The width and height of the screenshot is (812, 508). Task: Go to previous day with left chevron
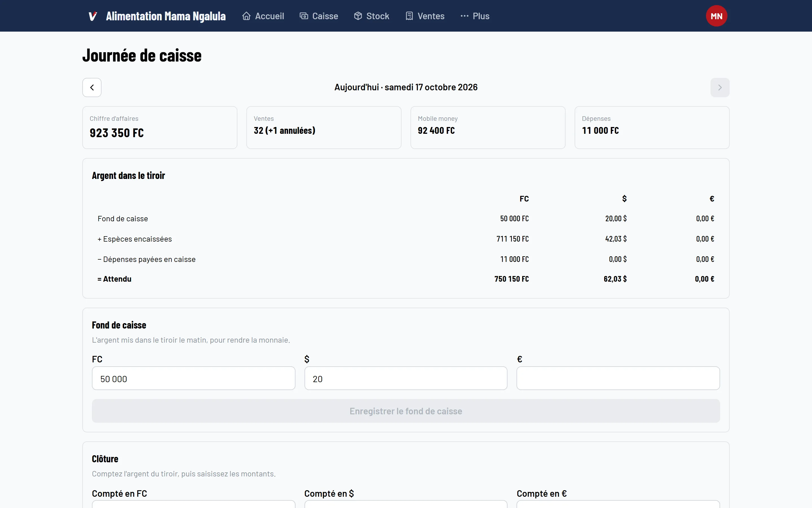click(92, 87)
